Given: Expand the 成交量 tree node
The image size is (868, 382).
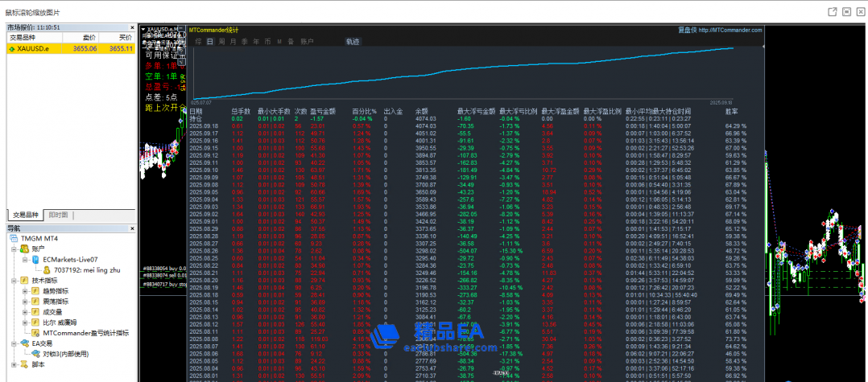Looking at the screenshot, I should pyautogui.click(x=24, y=312).
